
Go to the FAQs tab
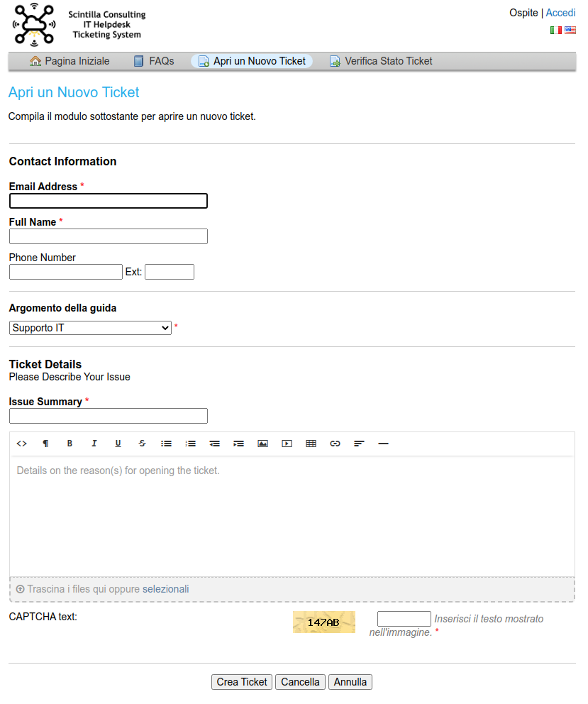[x=154, y=61]
